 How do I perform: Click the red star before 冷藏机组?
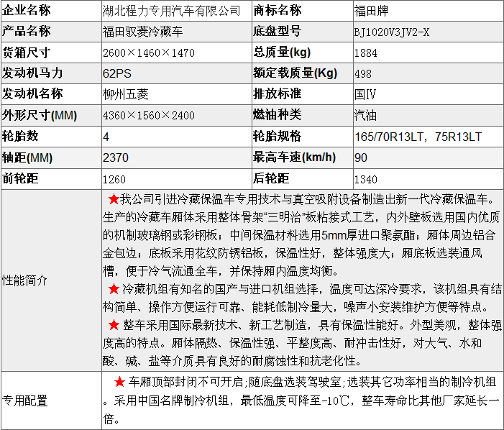pos(114,289)
